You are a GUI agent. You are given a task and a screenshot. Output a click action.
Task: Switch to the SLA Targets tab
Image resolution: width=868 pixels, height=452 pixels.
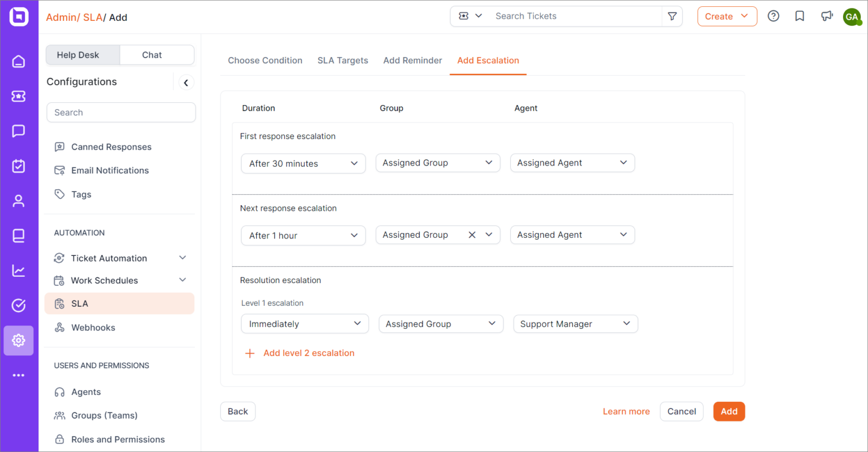coord(342,60)
